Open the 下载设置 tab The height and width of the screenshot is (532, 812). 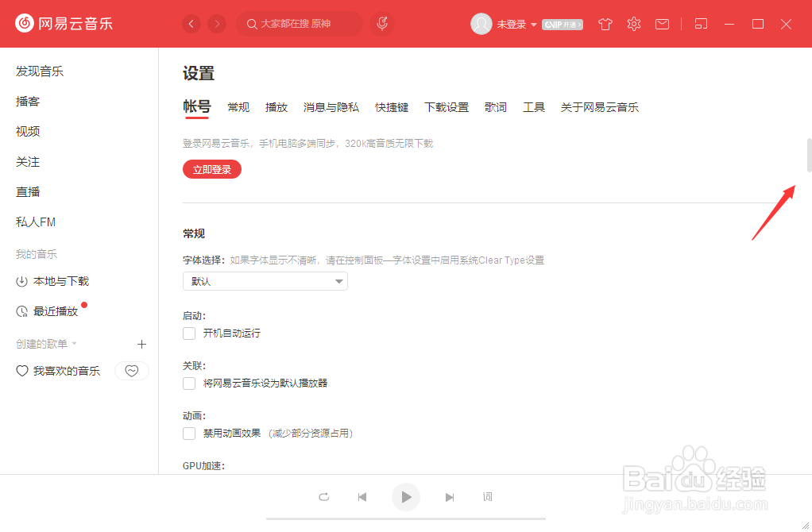pos(447,107)
